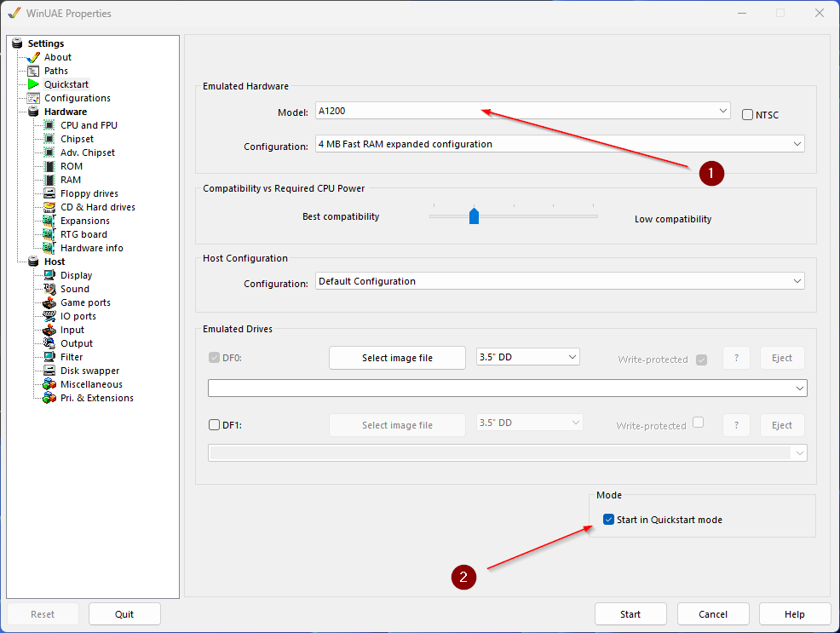The width and height of the screenshot is (840, 633).
Task: Open the About page icon in tree
Action: coord(33,57)
